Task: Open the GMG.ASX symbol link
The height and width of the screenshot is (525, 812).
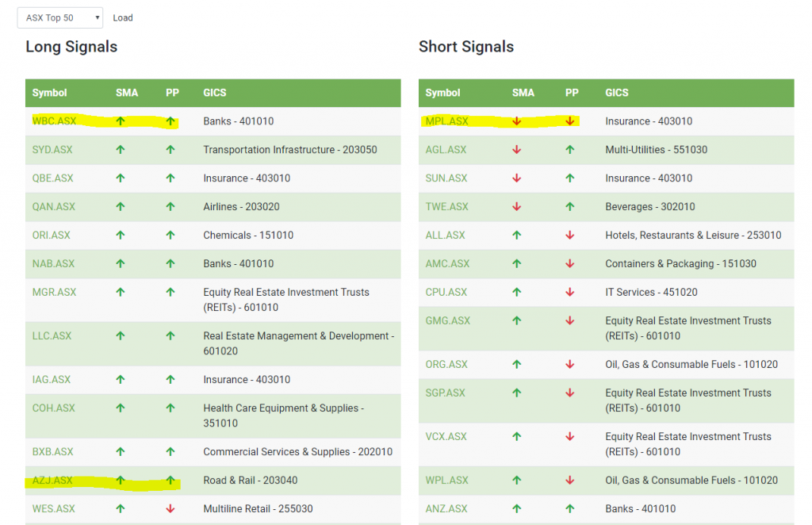Action: point(448,320)
